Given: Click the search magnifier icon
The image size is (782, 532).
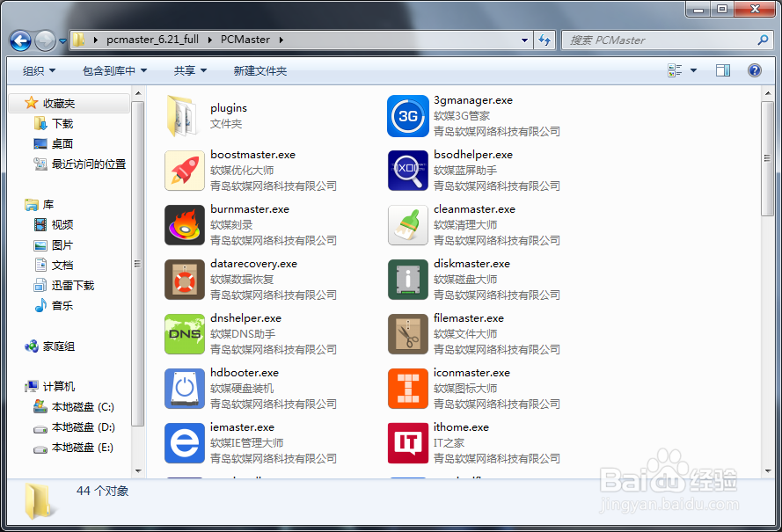Looking at the screenshot, I should (763, 40).
